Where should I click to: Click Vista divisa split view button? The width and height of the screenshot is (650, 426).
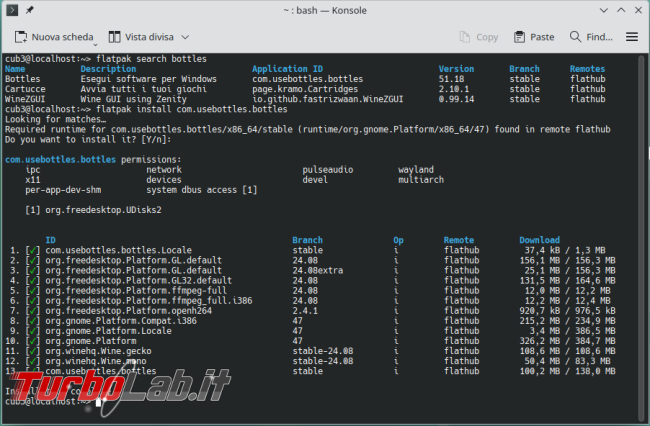pos(141,37)
